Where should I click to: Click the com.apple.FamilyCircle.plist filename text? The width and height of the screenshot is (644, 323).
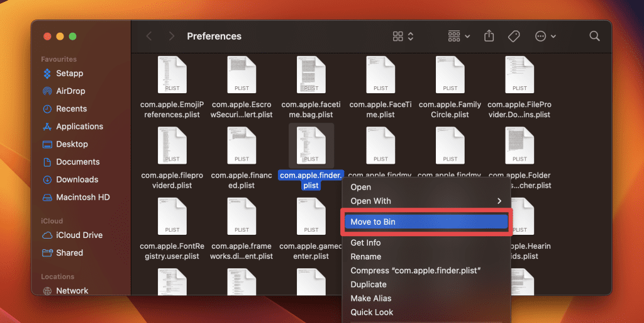tap(450, 110)
